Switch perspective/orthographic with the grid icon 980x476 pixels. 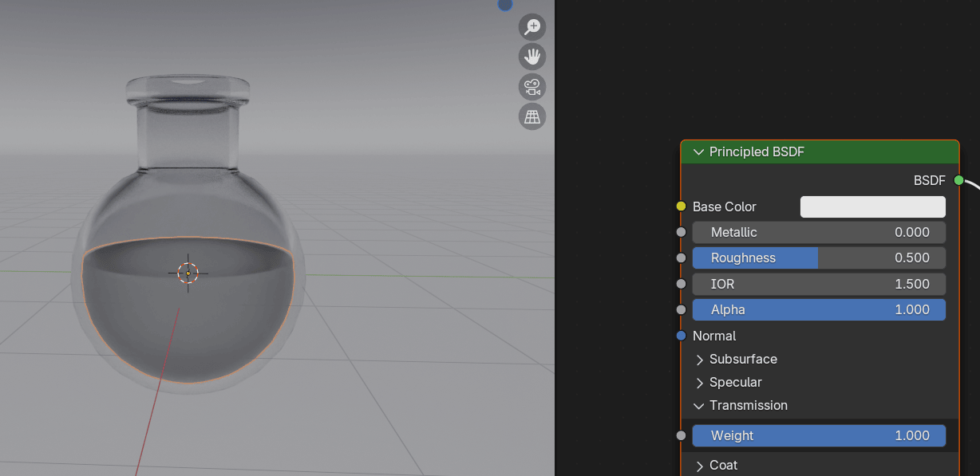531,116
